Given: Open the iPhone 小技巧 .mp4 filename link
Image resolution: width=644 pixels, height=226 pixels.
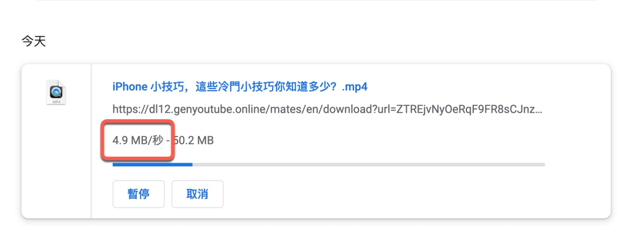Looking at the screenshot, I should coord(240,86).
